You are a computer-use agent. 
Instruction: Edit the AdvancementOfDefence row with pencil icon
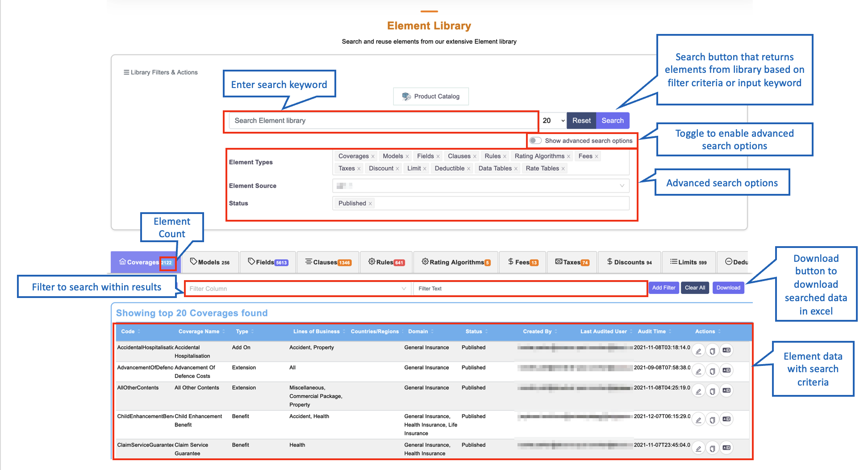(698, 371)
